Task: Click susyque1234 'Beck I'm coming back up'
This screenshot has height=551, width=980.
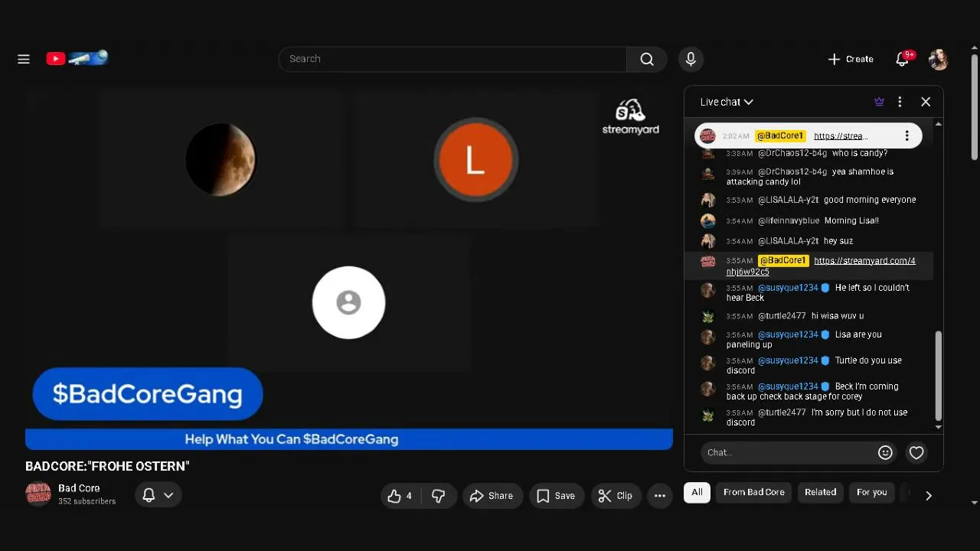Action: (x=808, y=391)
